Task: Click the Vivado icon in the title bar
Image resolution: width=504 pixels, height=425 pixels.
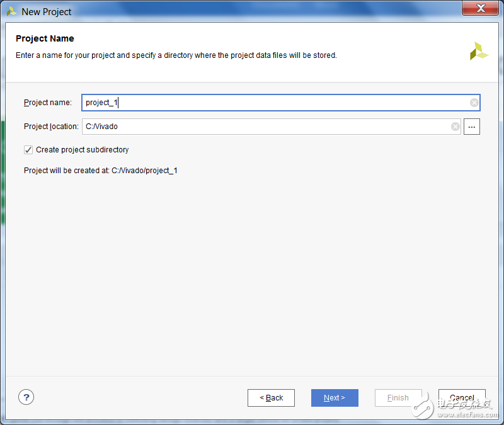Action: pyautogui.click(x=11, y=11)
